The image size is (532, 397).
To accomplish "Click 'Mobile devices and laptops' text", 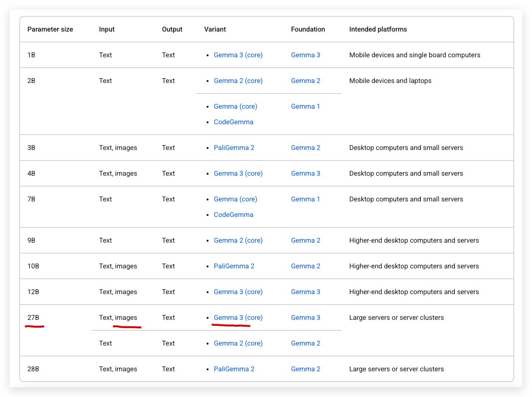I will [390, 81].
